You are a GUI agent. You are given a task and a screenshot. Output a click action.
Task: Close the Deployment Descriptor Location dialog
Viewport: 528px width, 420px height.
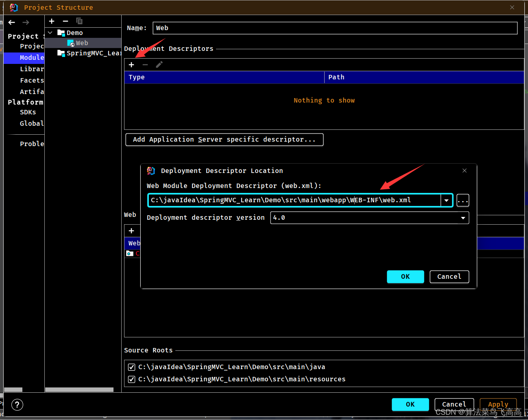[x=465, y=171]
